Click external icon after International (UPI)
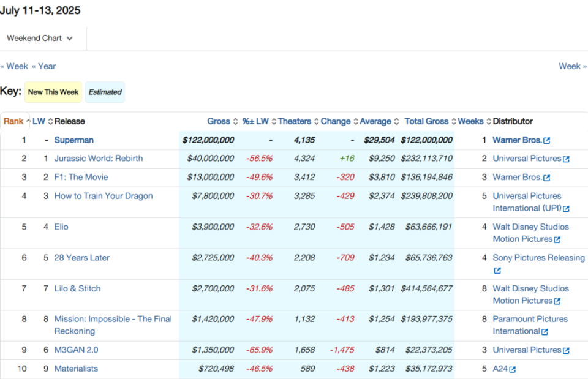 [x=566, y=209]
